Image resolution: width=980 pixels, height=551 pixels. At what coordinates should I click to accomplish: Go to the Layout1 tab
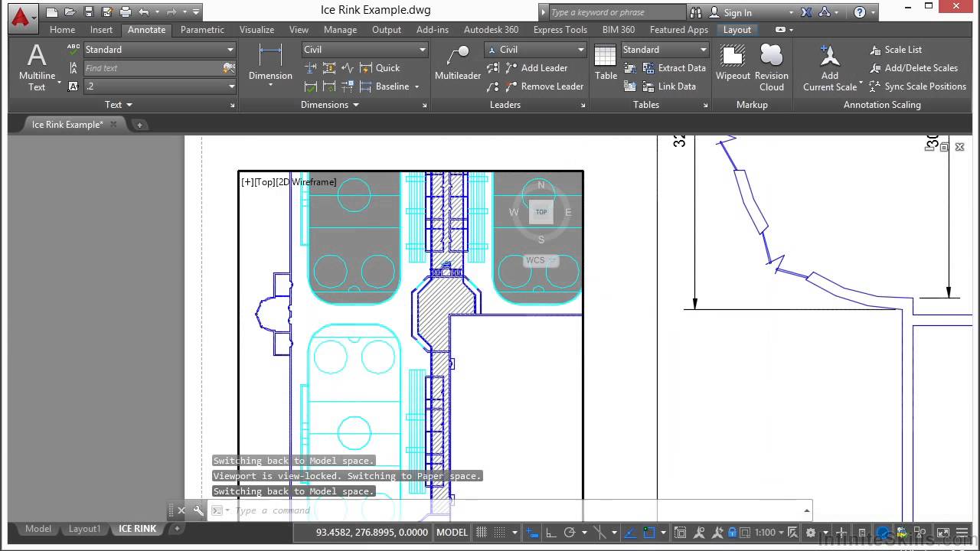[x=84, y=529]
